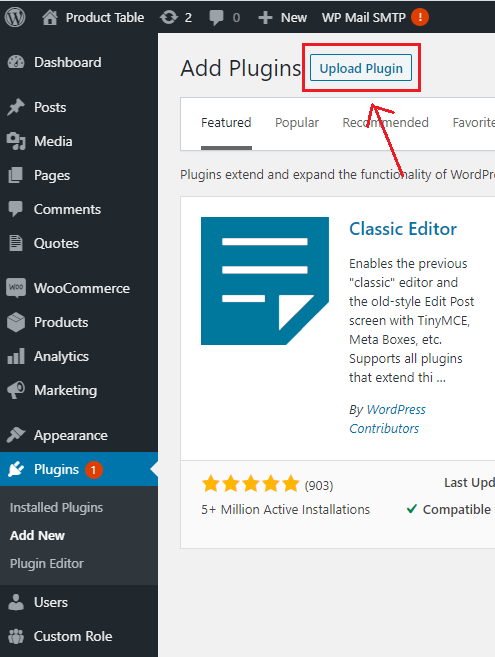Open Installed Plugins submenu item
The height and width of the screenshot is (657, 495).
[x=56, y=507]
